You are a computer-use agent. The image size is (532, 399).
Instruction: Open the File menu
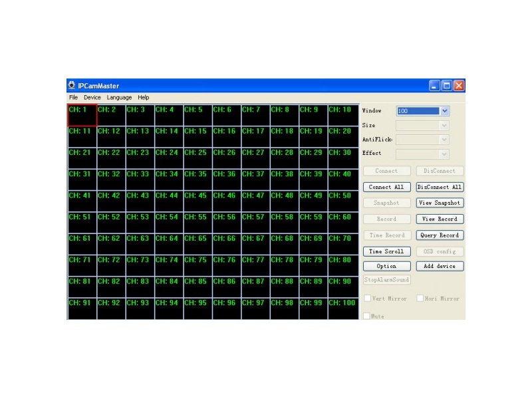point(73,98)
